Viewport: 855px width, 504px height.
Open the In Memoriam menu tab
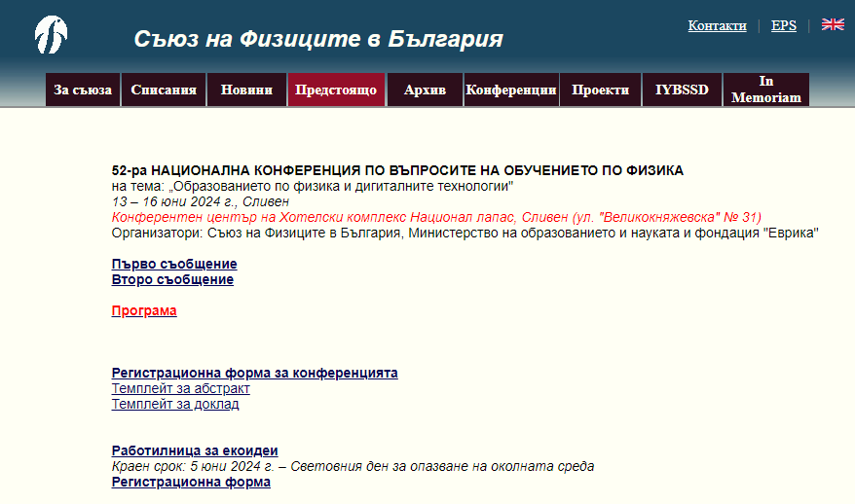[x=766, y=90]
